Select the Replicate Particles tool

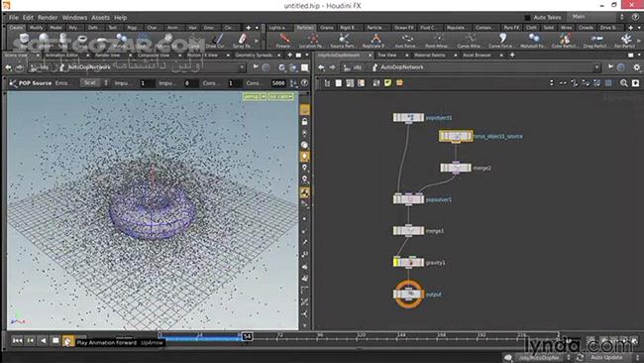pyautogui.click(x=374, y=41)
